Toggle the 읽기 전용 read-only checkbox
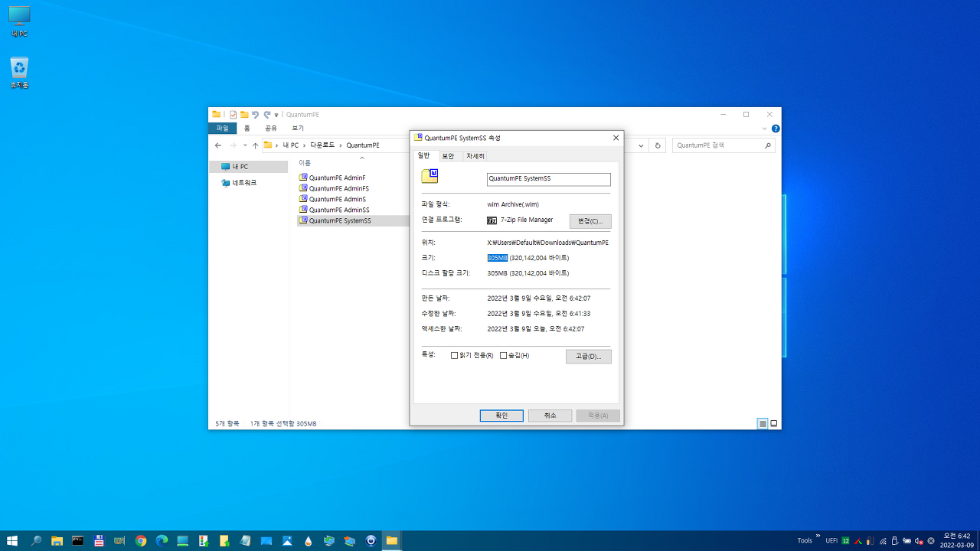This screenshot has width=980, height=551. click(455, 355)
